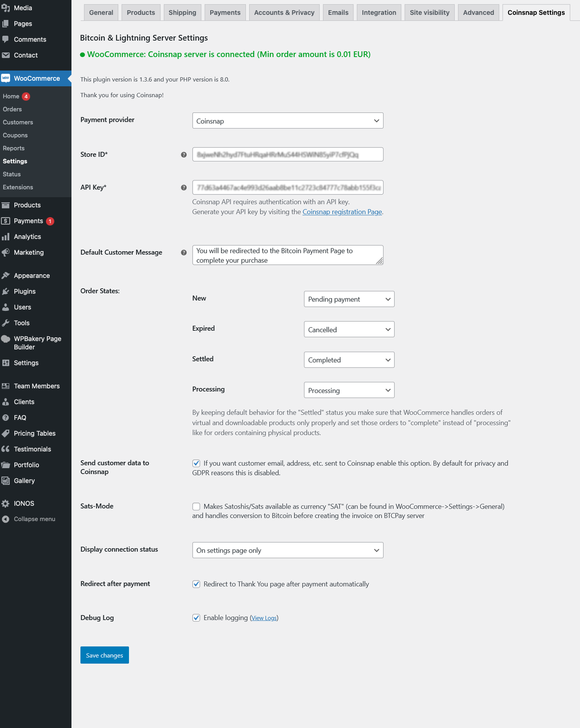Open the View Logs link
Image resolution: width=580 pixels, height=728 pixels.
(x=264, y=618)
